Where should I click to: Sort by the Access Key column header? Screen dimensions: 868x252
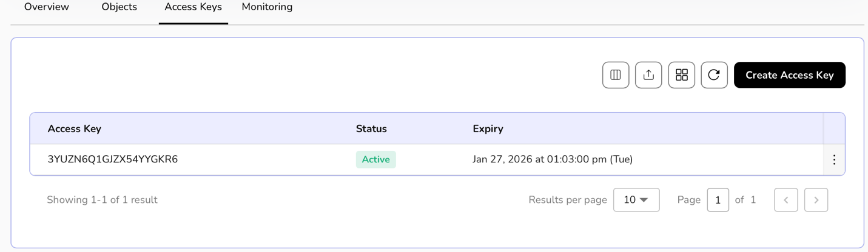75,128
